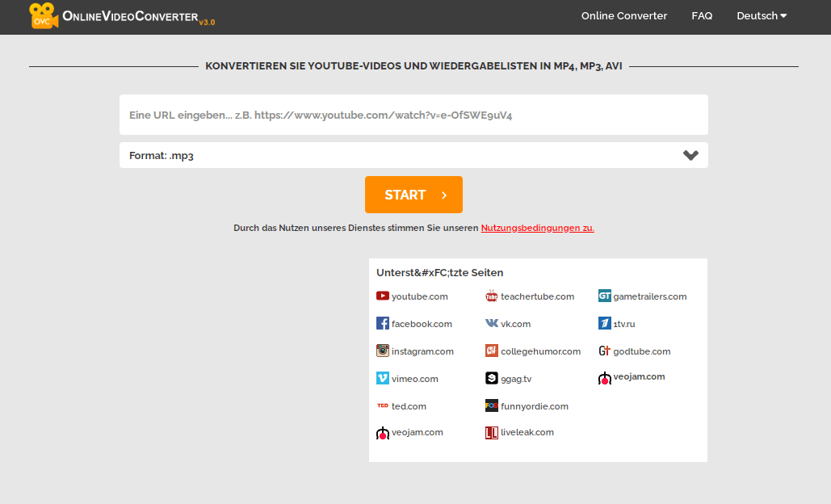Navigate to the FAQ page
The height and width of the screenshot is (504, 831).
701,15
